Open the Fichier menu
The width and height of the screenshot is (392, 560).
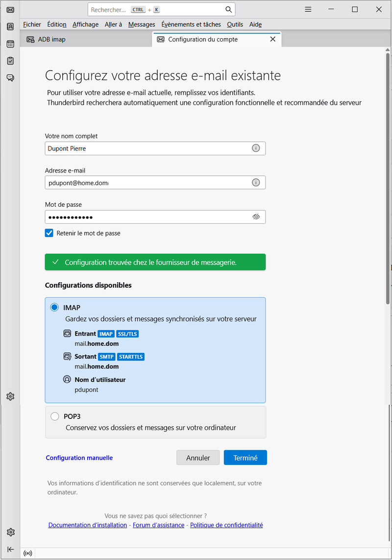point(32,24)
